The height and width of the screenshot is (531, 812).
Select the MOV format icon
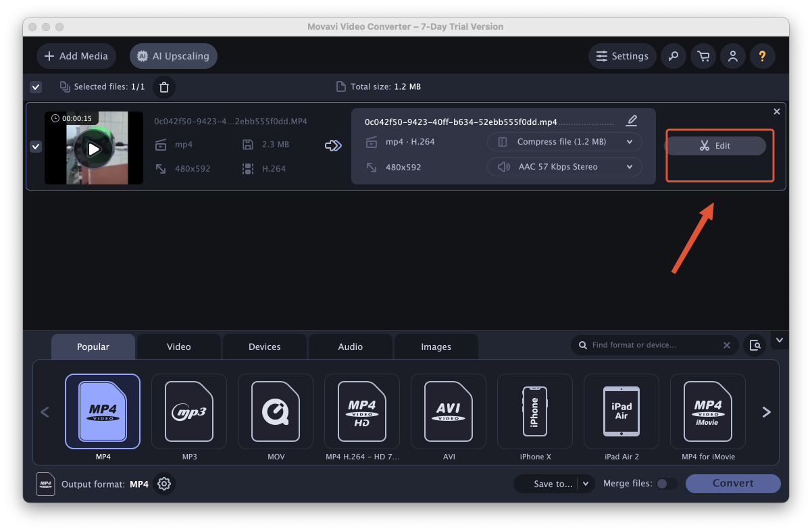[276, 411]
